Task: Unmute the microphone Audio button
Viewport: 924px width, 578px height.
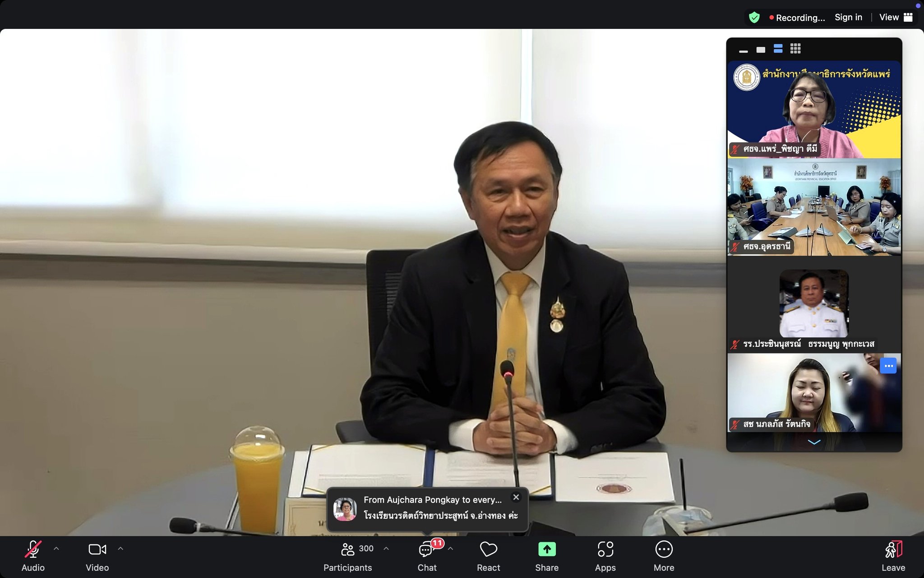Action: click(33, 550)
